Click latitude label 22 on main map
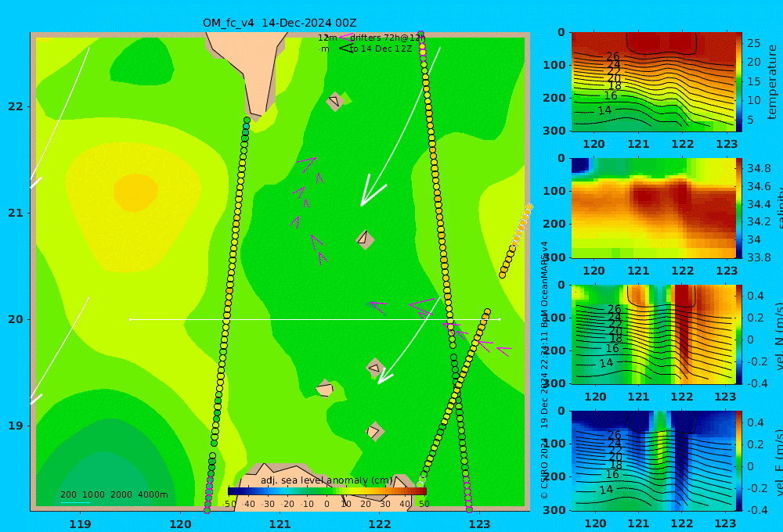The width and height of the screenshot is (783, 532). point(16,106)
